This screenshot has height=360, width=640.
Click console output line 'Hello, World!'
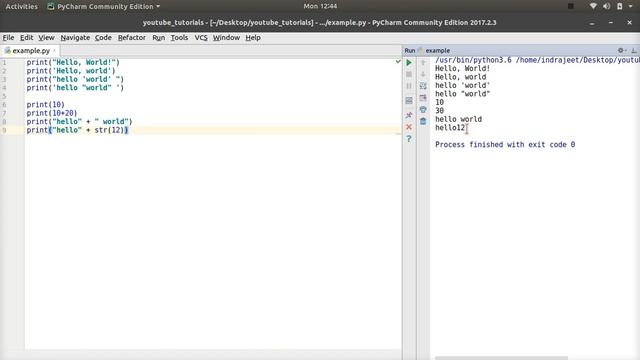point(462,69)
